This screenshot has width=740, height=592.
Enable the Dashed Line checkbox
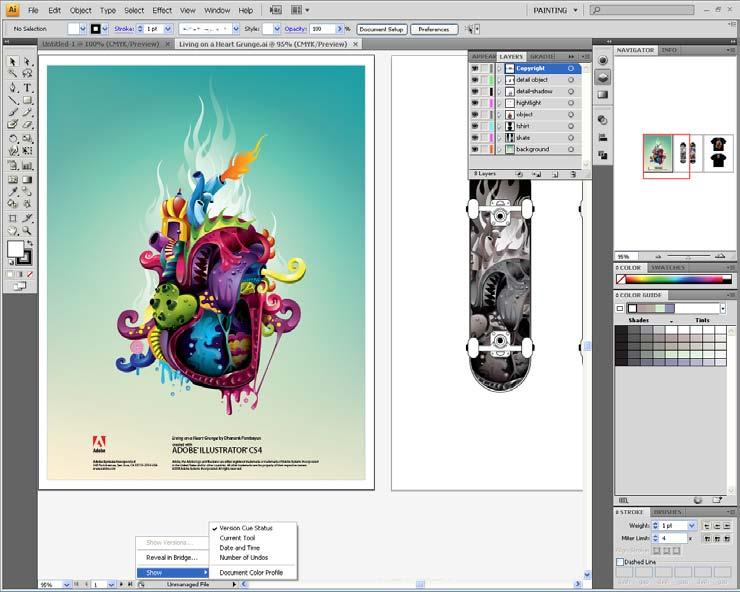(x=620, y=562)
